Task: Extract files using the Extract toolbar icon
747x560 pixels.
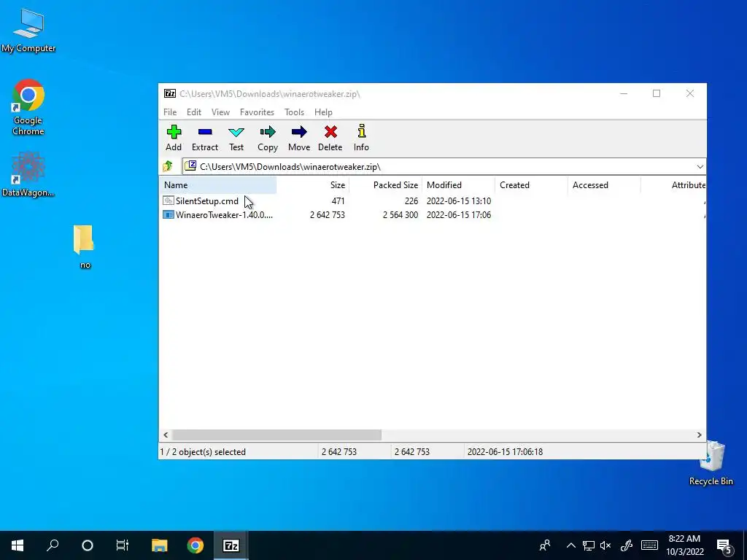Action: pyautogui.click(x=205, y=132)
